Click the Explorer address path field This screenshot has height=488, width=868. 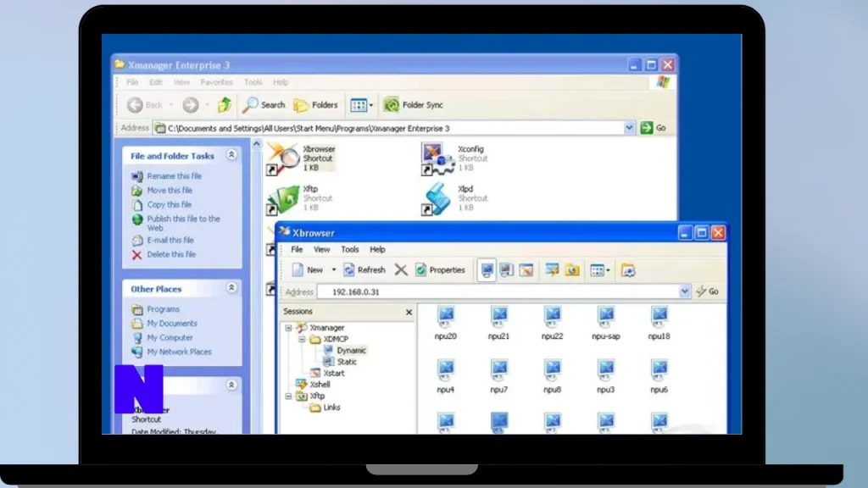tap(388, 128)
